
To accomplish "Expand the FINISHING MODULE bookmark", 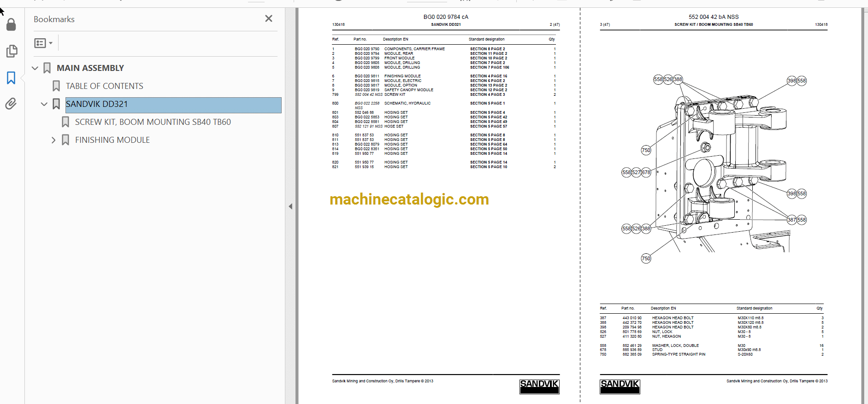I will [x=53, y=140].
